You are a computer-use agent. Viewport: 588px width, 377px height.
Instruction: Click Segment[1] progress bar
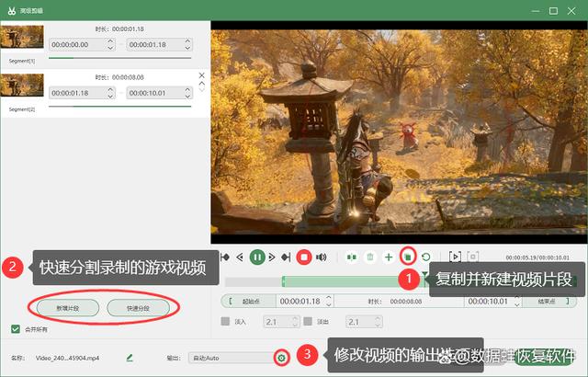coord(120,58)
